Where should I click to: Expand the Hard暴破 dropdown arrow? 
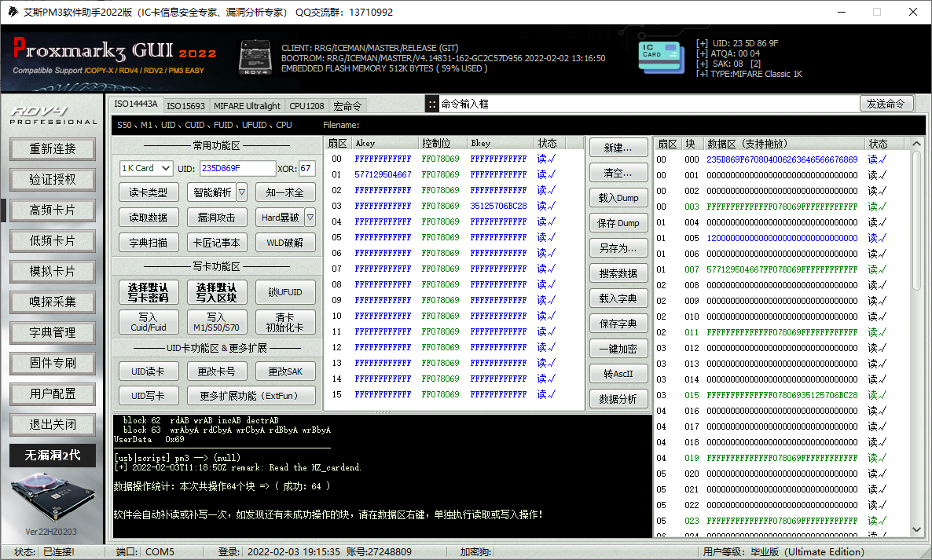point(310,218)
